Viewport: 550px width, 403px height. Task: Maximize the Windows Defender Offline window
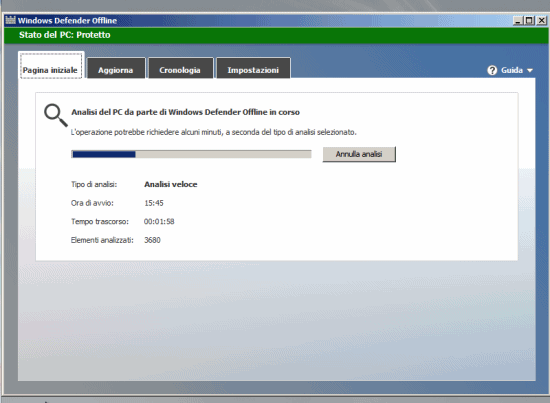pos(529,21)
